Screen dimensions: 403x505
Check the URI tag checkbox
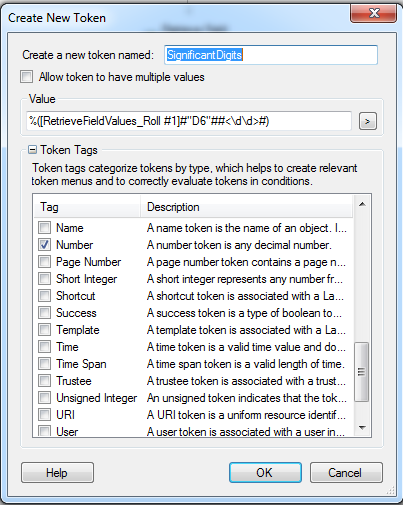[44, 415]
